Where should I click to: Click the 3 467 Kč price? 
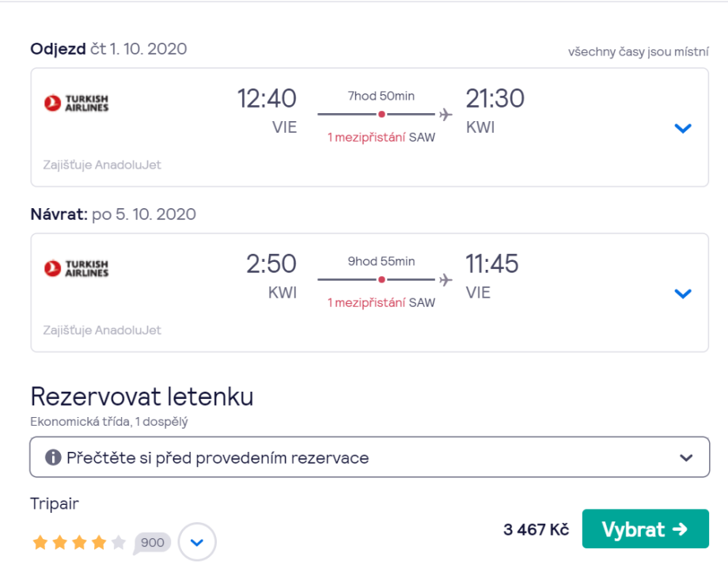click(x=536, y=529)
